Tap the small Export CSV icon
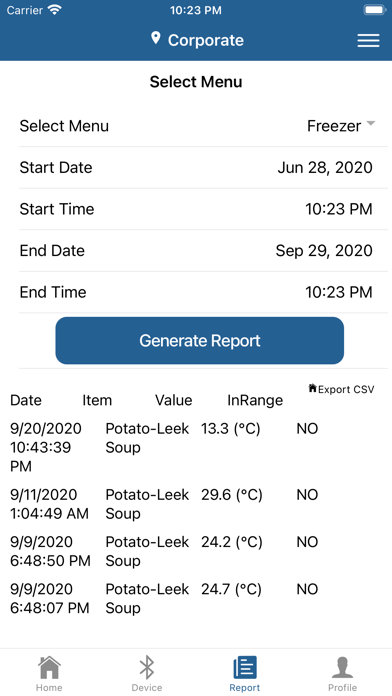 point(312,388)
